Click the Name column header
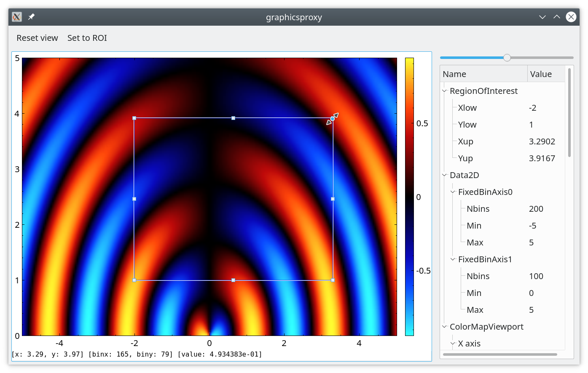Screen dimensions: 588x373 tap(483, 74)
